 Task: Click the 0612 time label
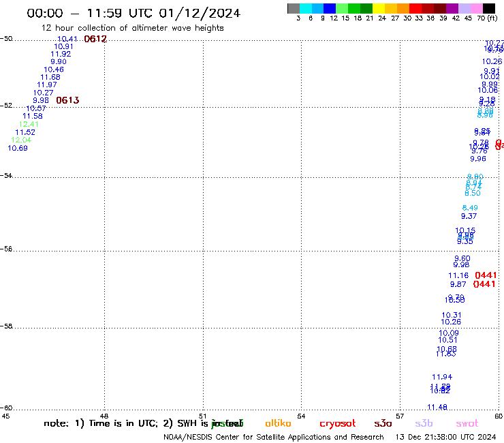pyautogui.click(x=95, y=39)
